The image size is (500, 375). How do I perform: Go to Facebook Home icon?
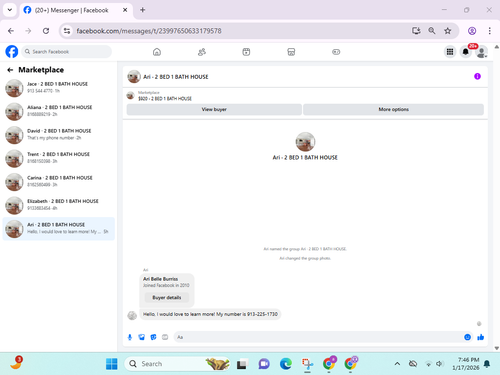coord(157,52)
